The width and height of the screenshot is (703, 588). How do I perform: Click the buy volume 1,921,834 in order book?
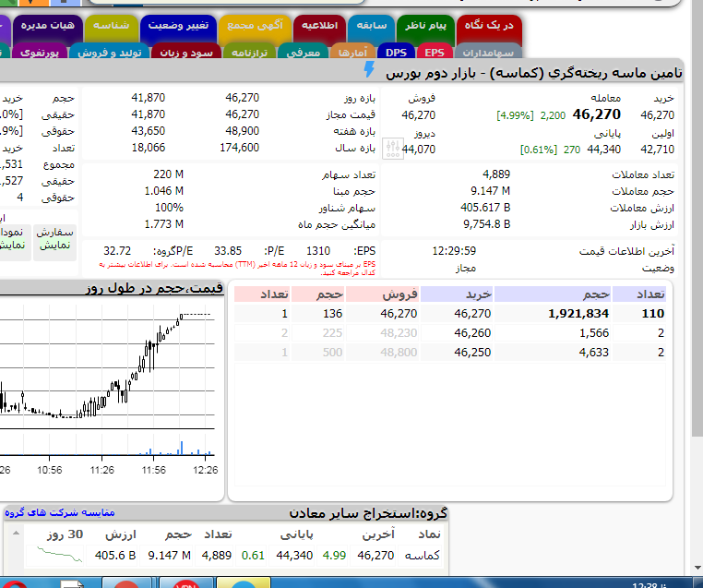coord(578,314)
